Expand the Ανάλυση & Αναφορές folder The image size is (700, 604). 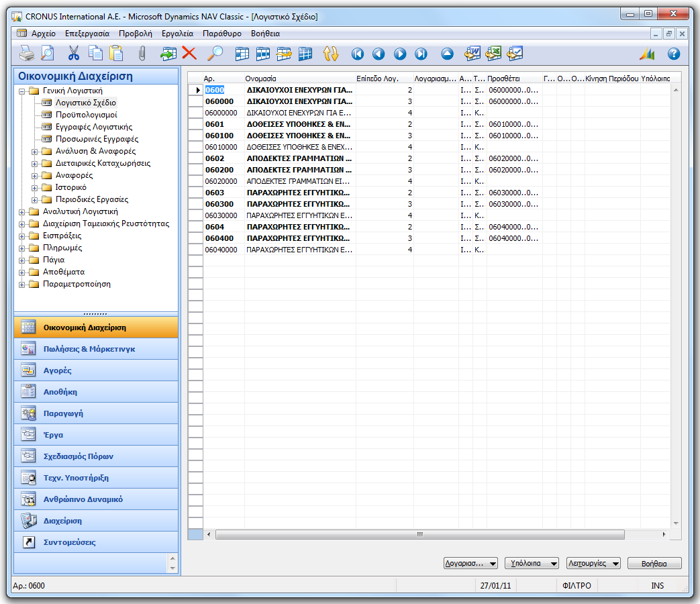34,152
